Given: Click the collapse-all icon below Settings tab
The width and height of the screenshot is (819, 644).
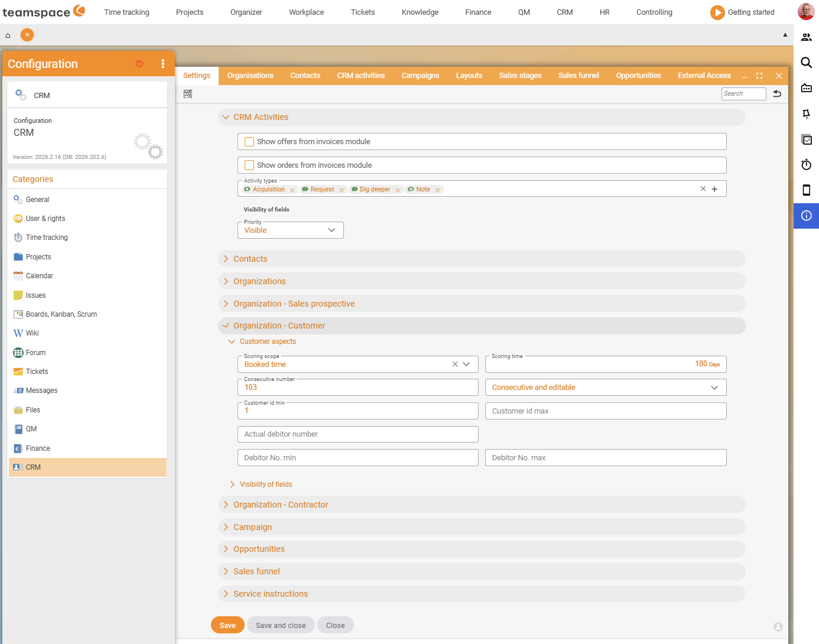Looking at the screenshot, I should coord(188,94).
